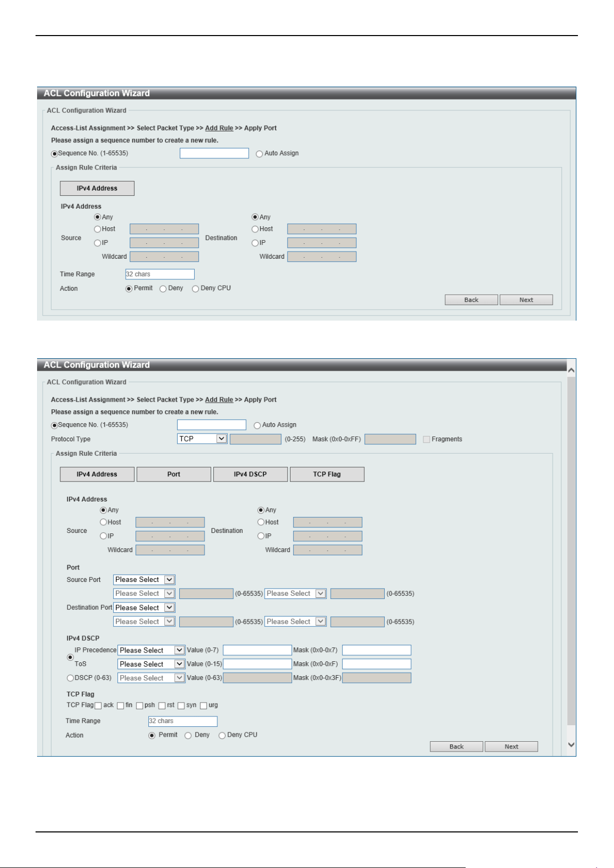
Task: Click Next button in lower wizard
Action: [x=511, y=746]
